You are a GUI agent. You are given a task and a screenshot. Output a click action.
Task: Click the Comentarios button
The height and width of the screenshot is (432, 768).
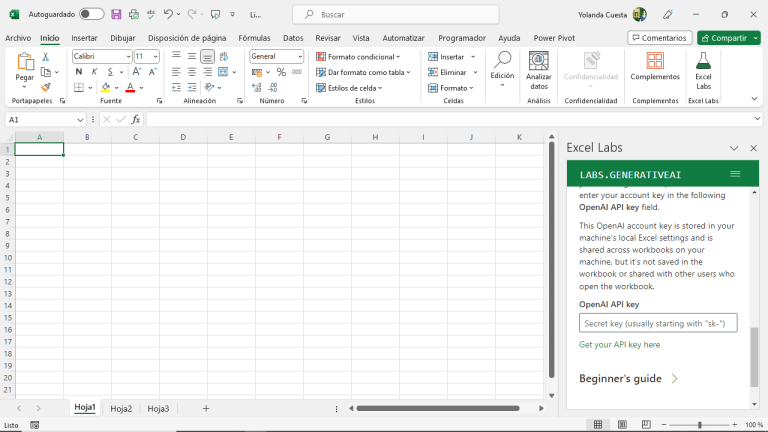coord(660,38)
